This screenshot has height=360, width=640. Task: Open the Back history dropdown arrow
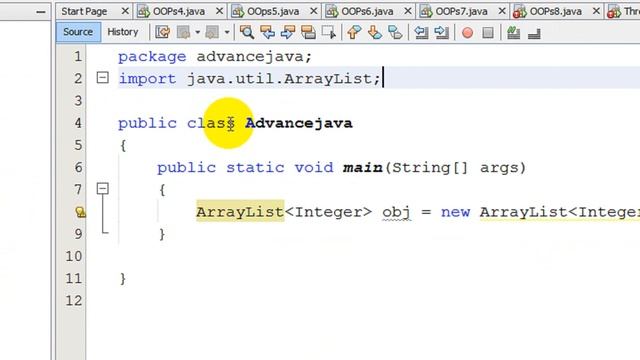click(198, 32)
